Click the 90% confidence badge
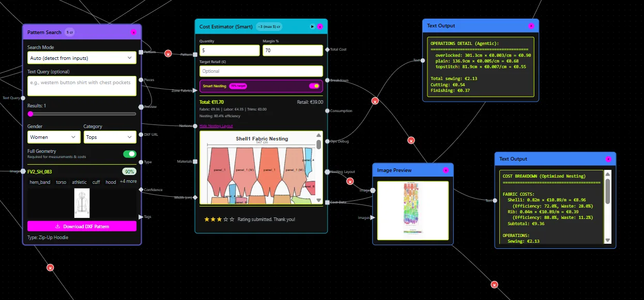This screenshot has height=300, width=644. point(129,171)
